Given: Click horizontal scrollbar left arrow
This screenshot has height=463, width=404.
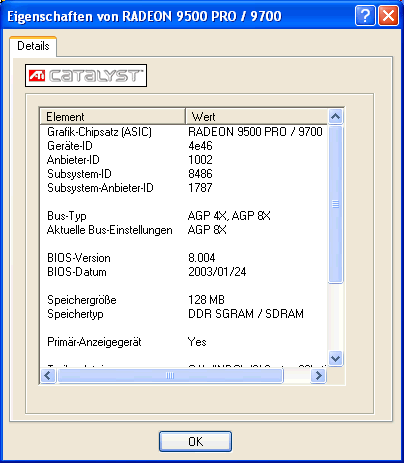Looking at the screenshot, I should (x=48, y=376).
